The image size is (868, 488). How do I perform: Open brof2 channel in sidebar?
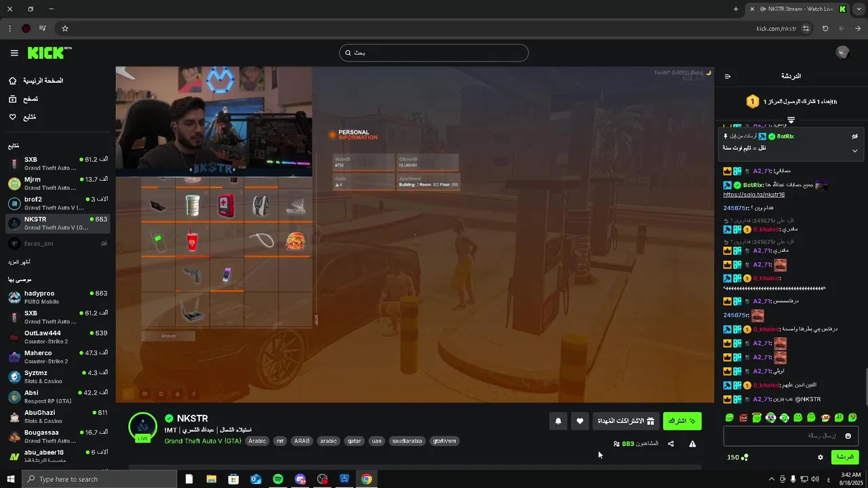click(58, 203)
